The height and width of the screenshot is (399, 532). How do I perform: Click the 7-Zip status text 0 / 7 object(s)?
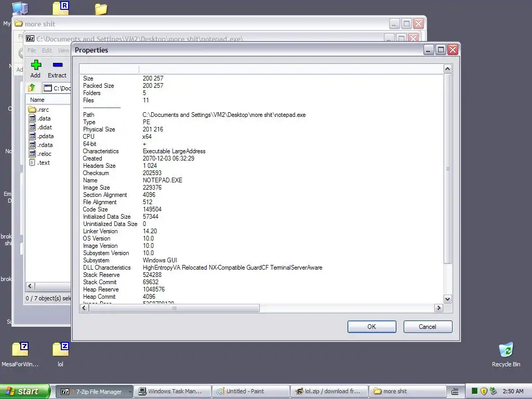(48, 298)
